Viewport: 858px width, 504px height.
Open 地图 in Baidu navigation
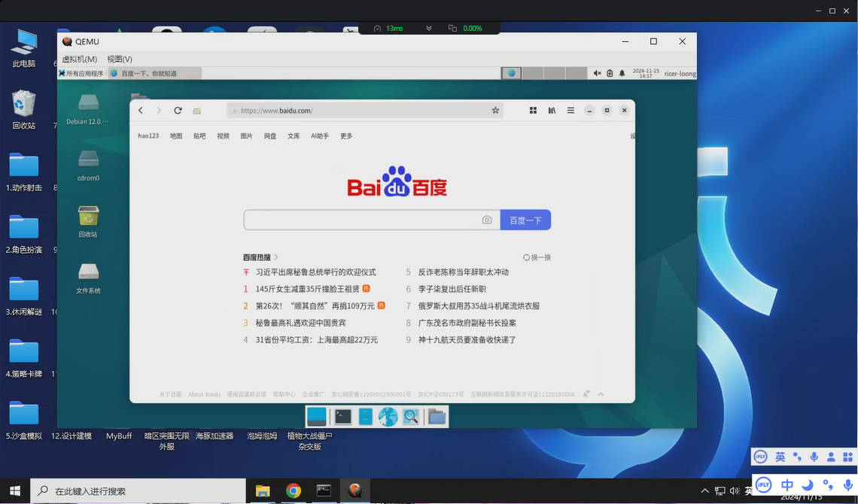(176, 136)
